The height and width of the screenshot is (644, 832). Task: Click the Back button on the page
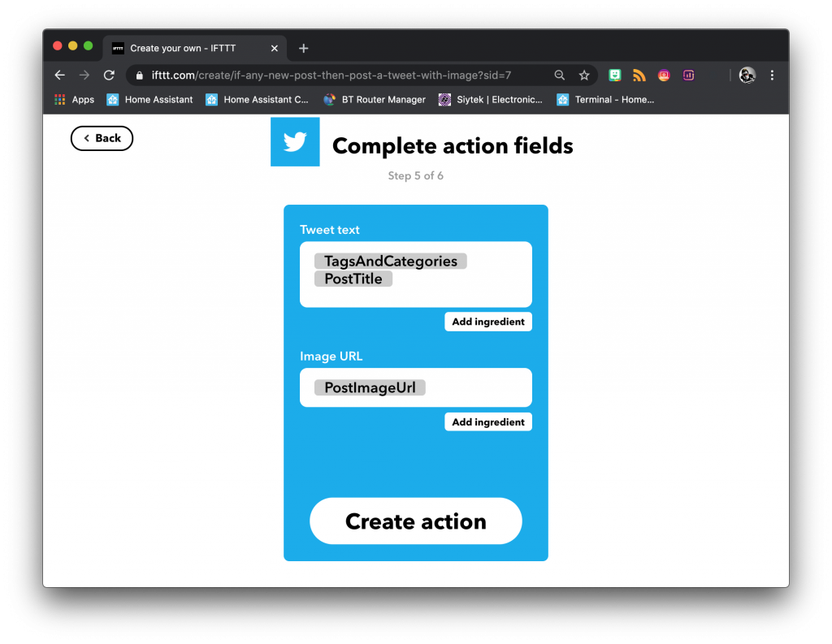[x=102, y=138]
